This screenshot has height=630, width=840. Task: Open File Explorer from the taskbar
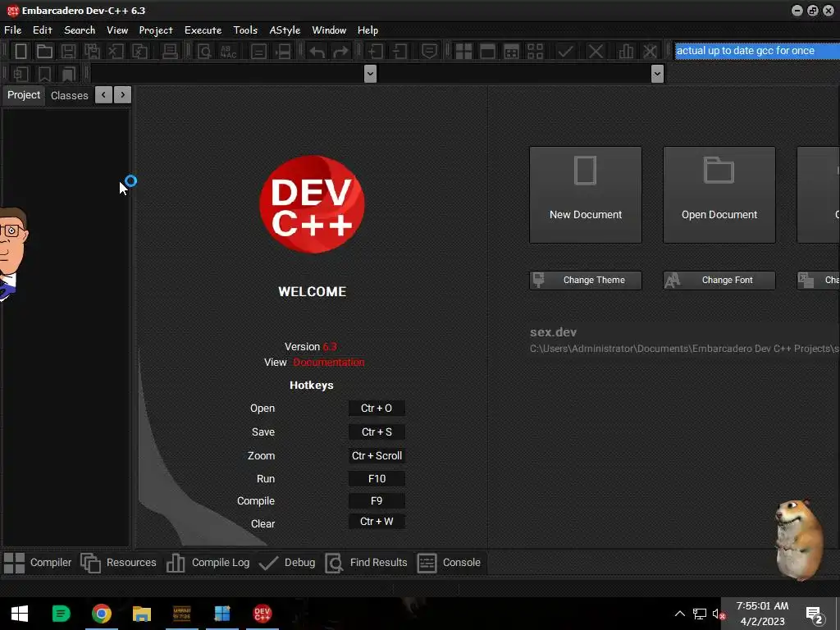coord(141,614)
